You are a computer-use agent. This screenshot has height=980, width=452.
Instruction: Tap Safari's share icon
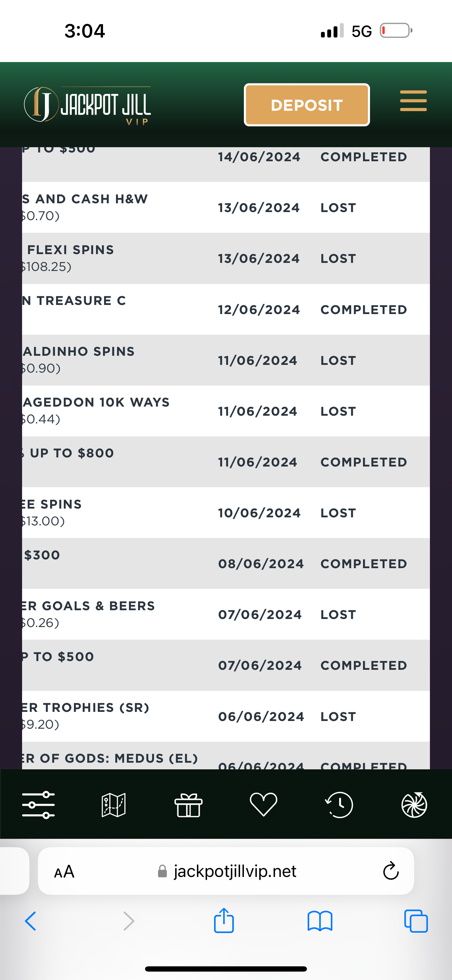(224, 921)
